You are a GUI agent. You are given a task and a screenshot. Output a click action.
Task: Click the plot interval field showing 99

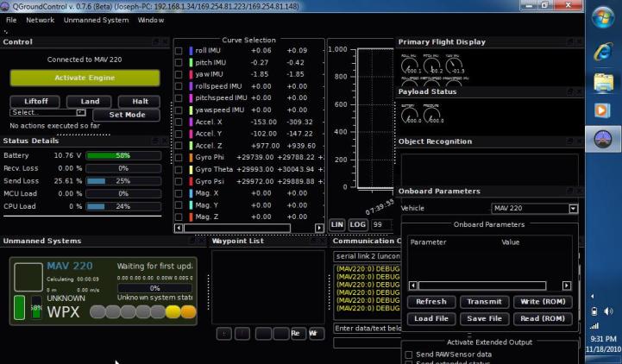coord(381,225)
